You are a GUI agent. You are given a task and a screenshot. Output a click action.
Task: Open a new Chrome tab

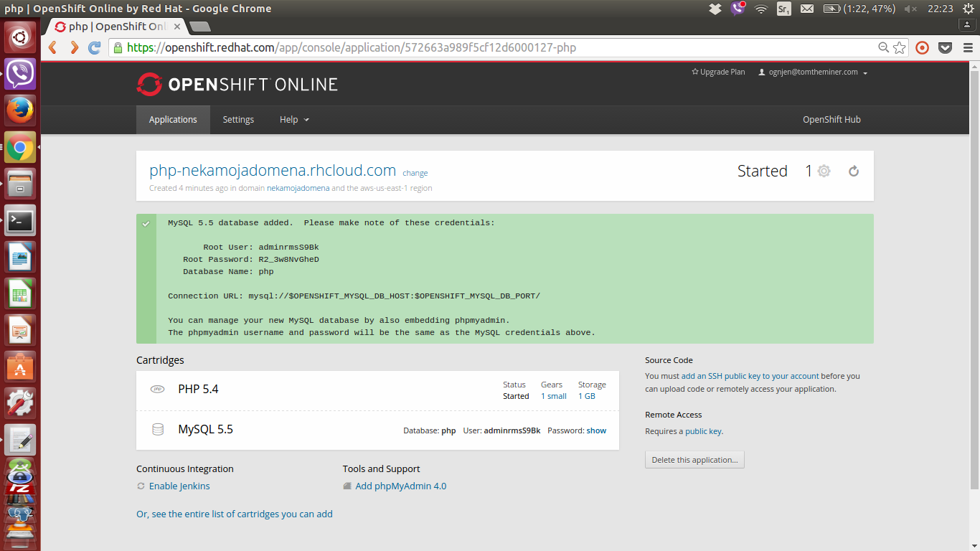[200, 27]
